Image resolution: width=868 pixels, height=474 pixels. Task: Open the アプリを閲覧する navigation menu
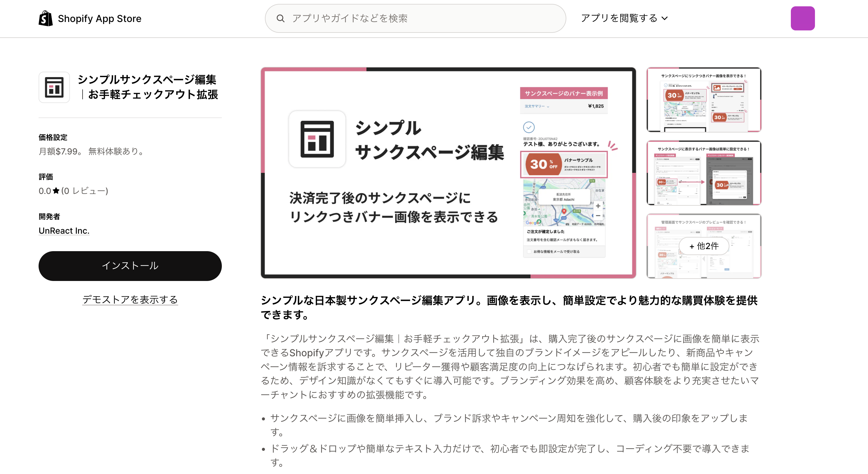(x=624, y=18)
